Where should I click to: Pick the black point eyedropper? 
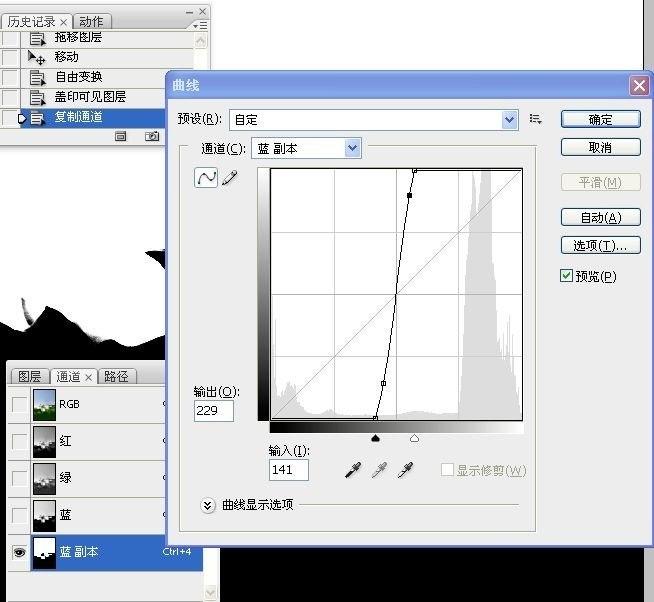pyautogui.click(x=352, y=470)
